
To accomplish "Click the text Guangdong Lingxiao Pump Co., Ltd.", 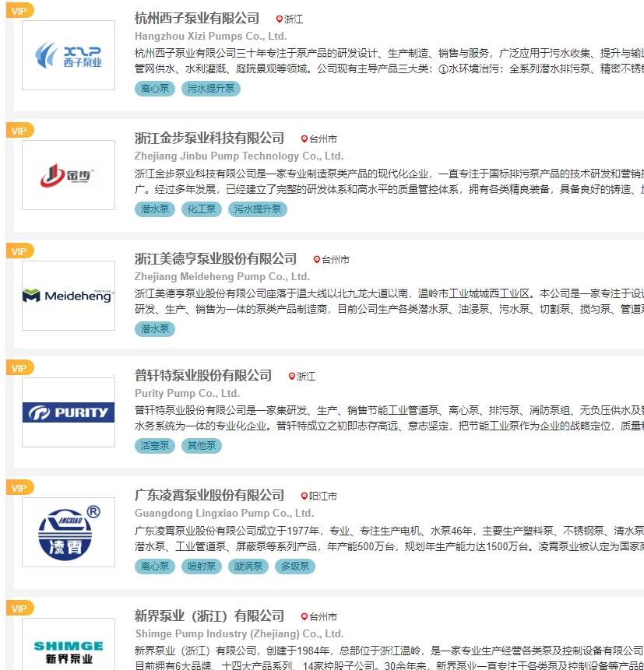I will tap(224, 513).
